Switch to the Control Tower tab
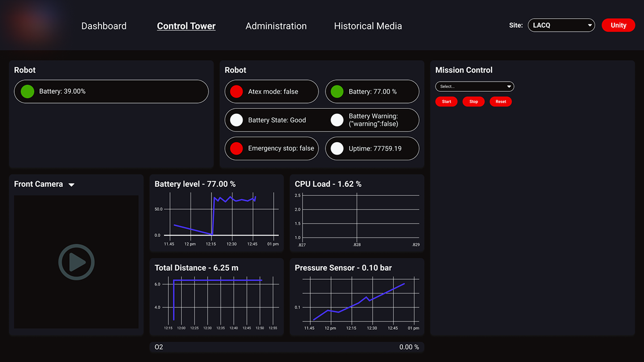 click(186, 26)
